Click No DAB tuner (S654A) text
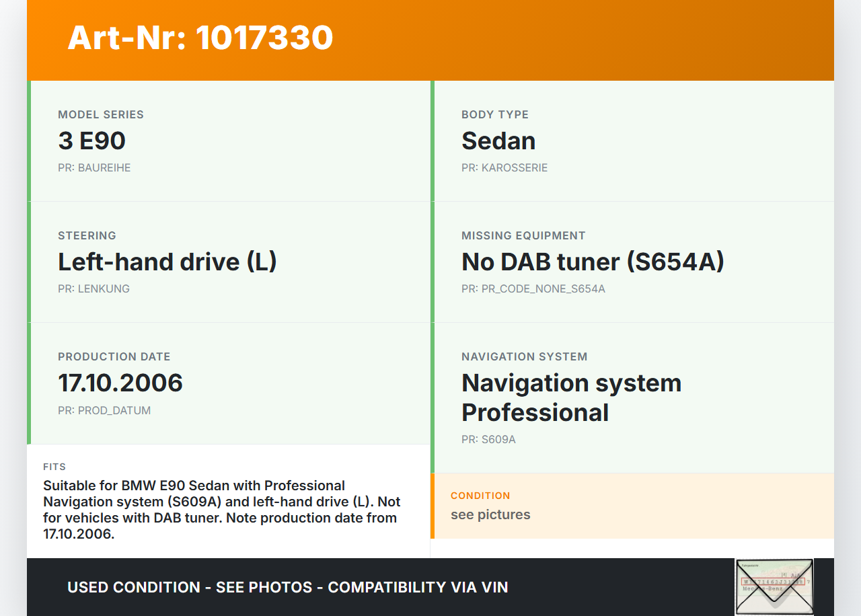The image size is (861, 616). click(593, 262)
